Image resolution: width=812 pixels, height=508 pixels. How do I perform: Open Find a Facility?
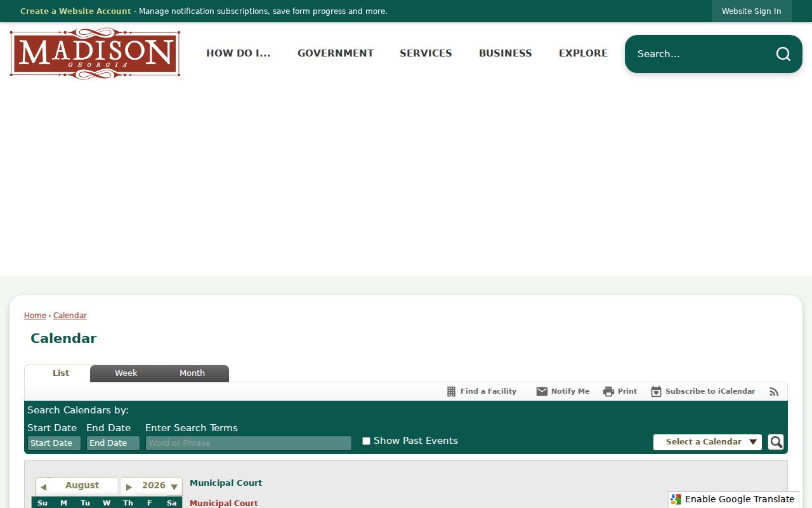click(x=481, y=392)
